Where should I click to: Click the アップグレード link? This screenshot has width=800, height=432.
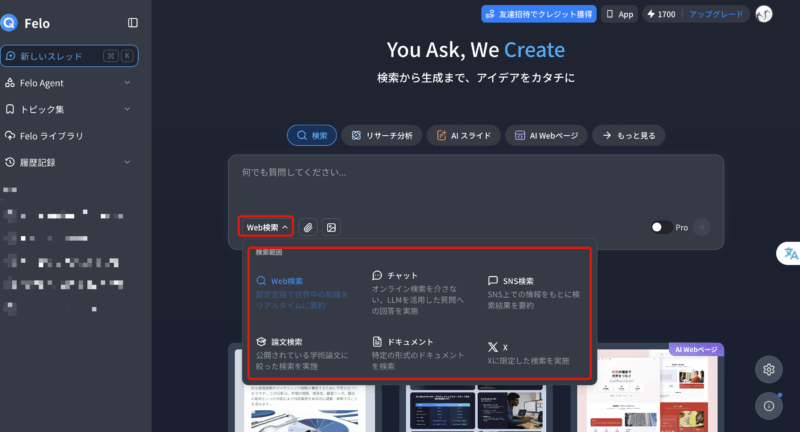click(x=716, y=14)
